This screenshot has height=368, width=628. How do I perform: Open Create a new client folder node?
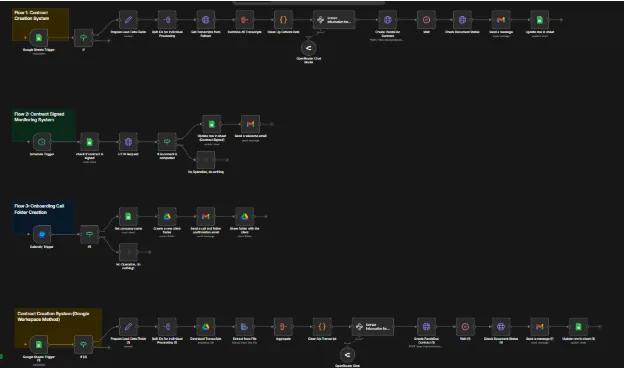tap(167, 216)
